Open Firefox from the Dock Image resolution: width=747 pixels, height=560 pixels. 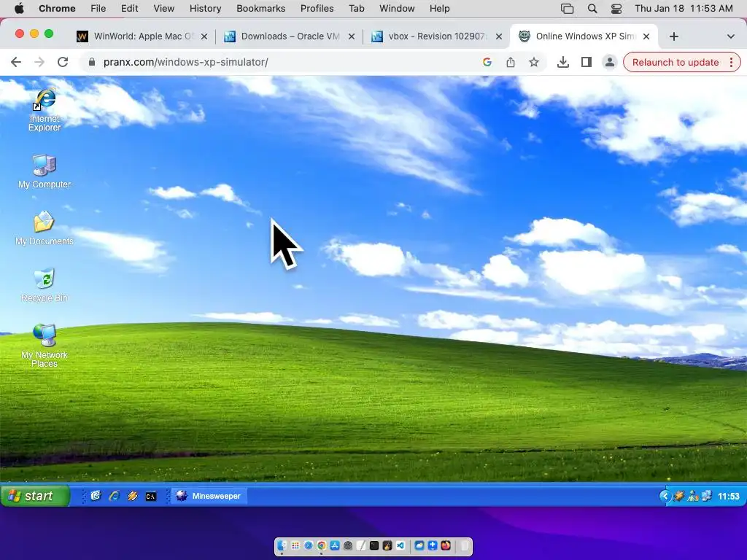point(446,545)
